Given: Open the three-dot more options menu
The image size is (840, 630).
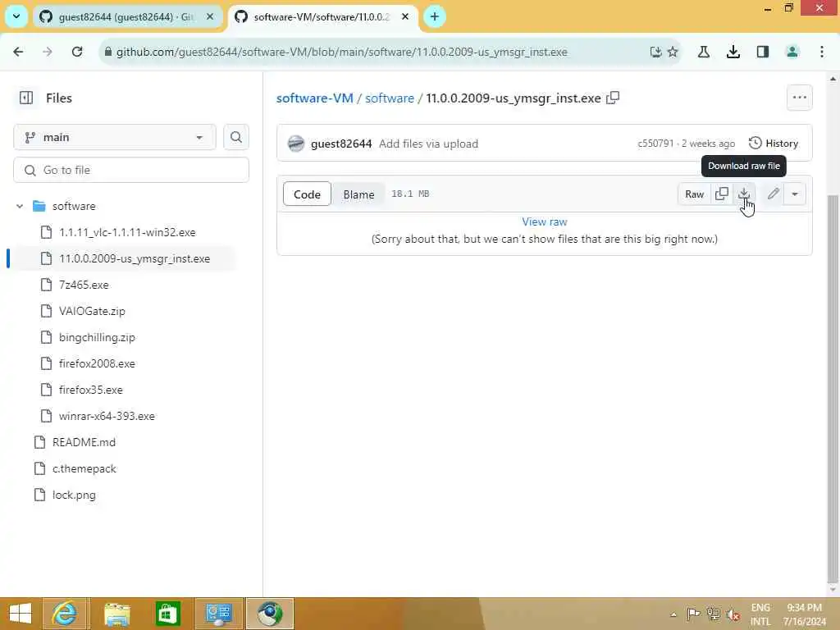Looking at the screenshot, I should [x=799, y=98].
